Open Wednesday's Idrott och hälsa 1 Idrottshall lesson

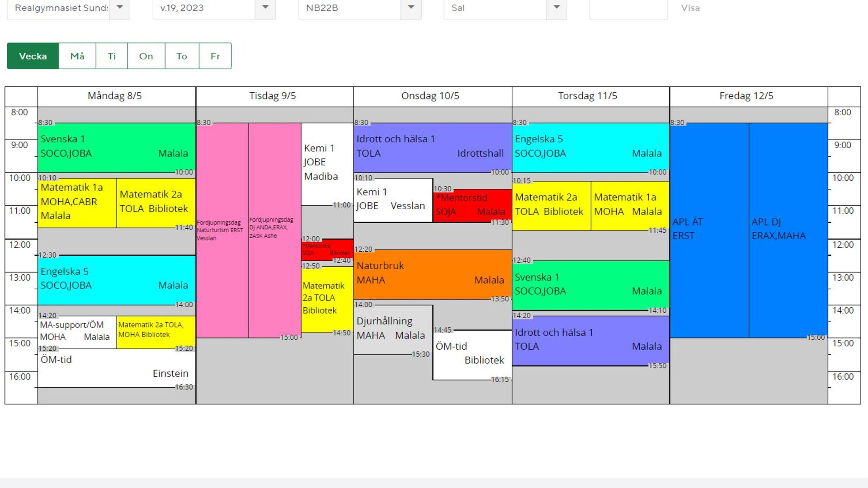pyautogui.click(x=433, y=147)
